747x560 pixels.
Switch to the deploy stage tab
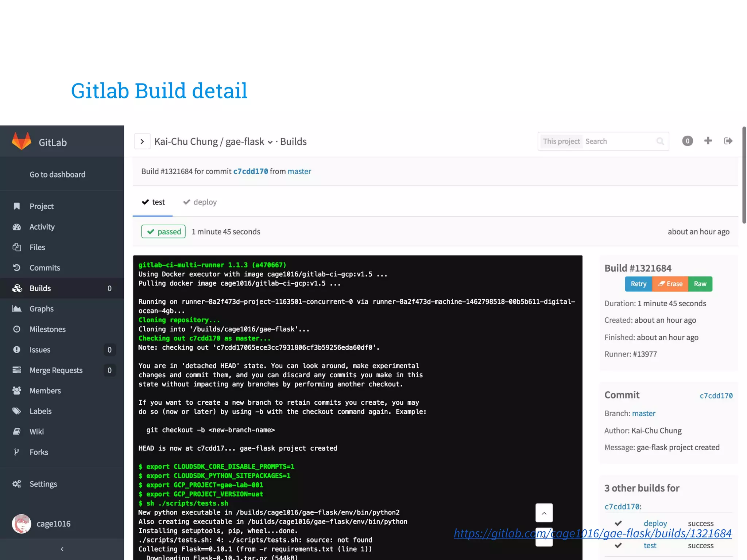pyautogui.click(x=200, y=202)
